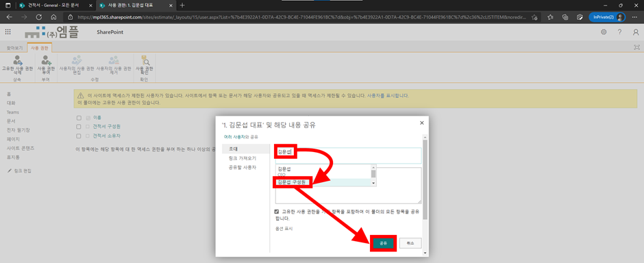Open browser Settings and more menu
This screenshot has height=263, width=644.
pyautogui.click(x=635, y=17)
